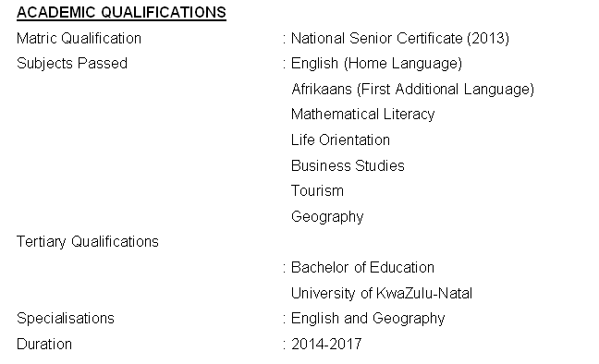
Task: Click the Business Studies subject
Action: pyautogui.click(x=348, y=165)
